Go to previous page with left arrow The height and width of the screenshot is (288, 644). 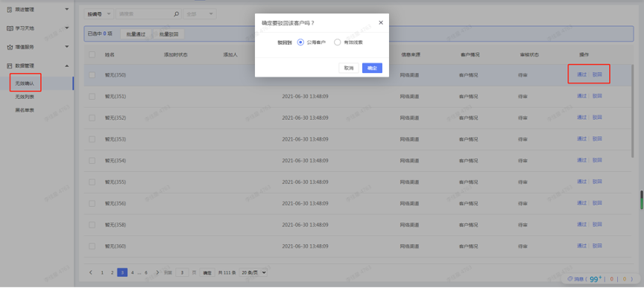[91, 272]
